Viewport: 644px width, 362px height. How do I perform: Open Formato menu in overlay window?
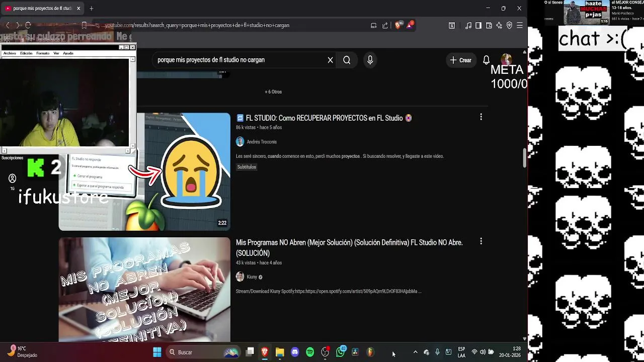coord(43,53)
